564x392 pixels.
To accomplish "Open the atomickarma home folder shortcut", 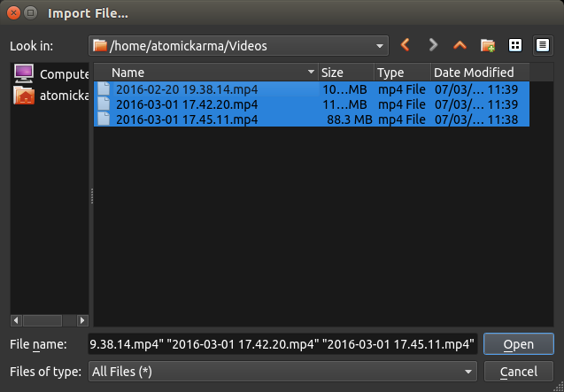I will (51, 96).
